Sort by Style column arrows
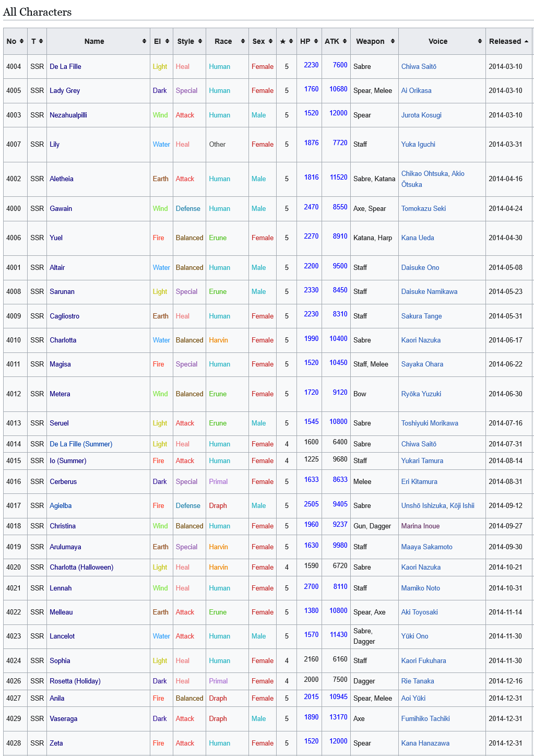Viewport: 534px width, 756px height. click(x=200, y=41)
